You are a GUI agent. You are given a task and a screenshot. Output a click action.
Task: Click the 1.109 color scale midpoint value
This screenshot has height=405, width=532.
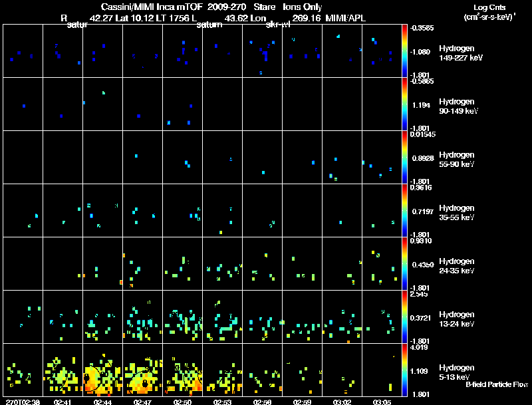pyautogui.click(x=419, y=371)
